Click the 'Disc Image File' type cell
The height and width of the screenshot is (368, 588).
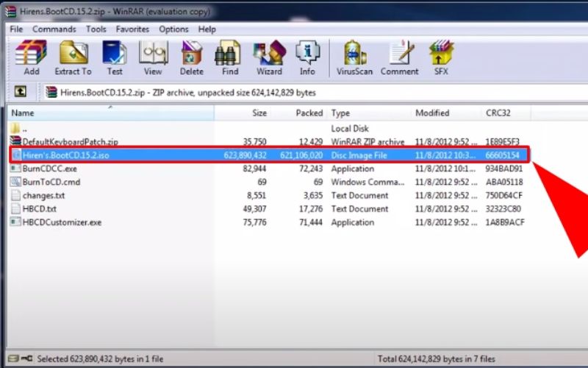[x=359, y=155]
